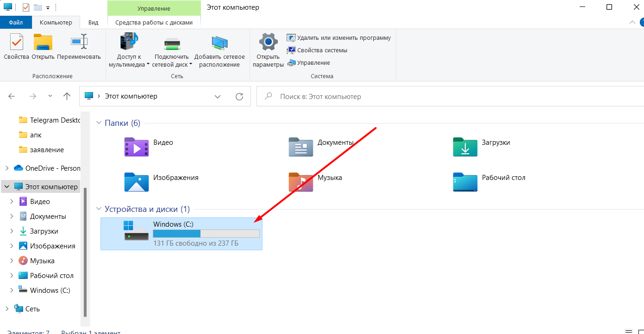The height and width of the screenshot is (334, 644).
Task: Select Изображения in the navigation tree
Action: point(47,246)
